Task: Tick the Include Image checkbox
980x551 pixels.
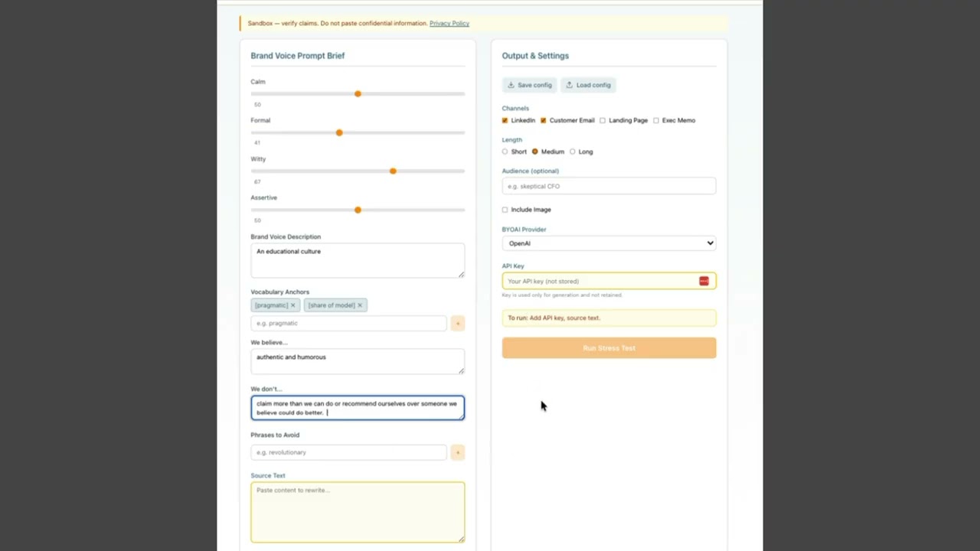Action: point(505,210)
